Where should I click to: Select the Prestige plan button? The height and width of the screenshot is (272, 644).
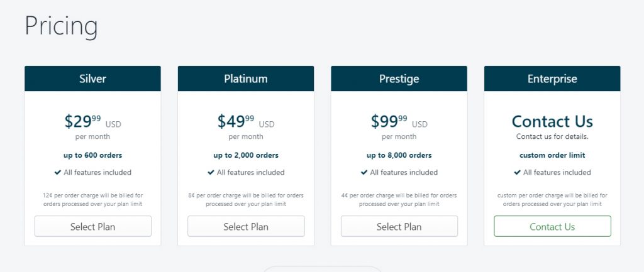click(399, 227)
